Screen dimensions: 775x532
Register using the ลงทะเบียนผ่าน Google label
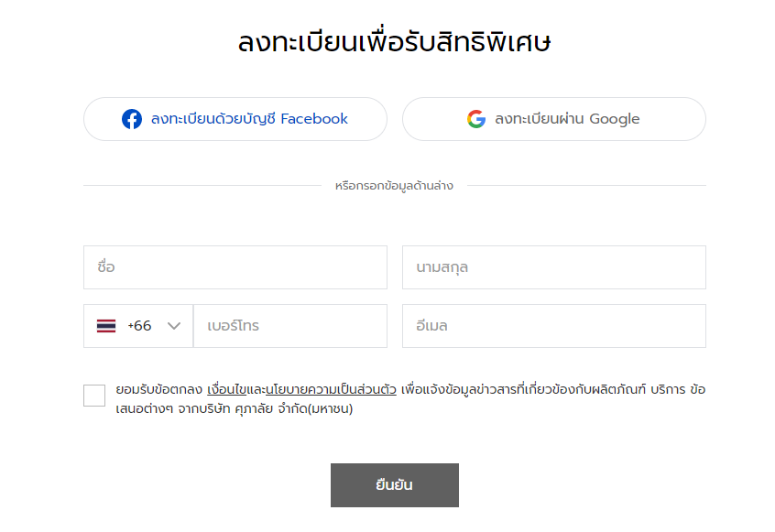point(567,119)
